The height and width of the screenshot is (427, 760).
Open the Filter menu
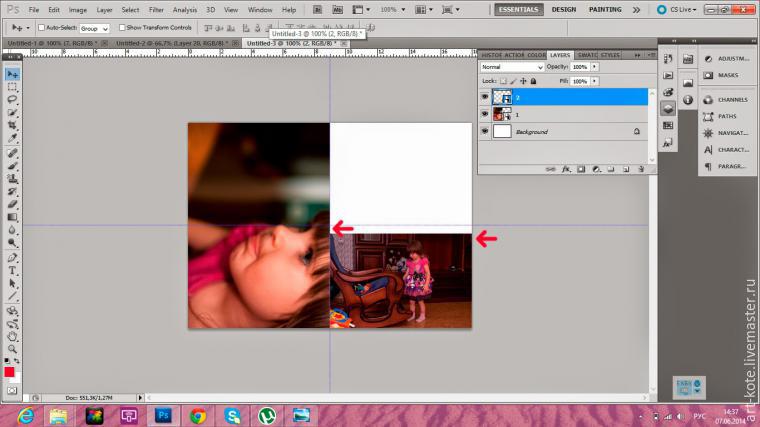[156, 9]
